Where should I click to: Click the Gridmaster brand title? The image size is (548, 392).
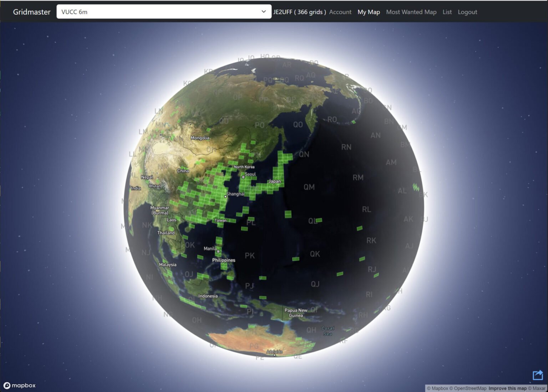[32, 12]
